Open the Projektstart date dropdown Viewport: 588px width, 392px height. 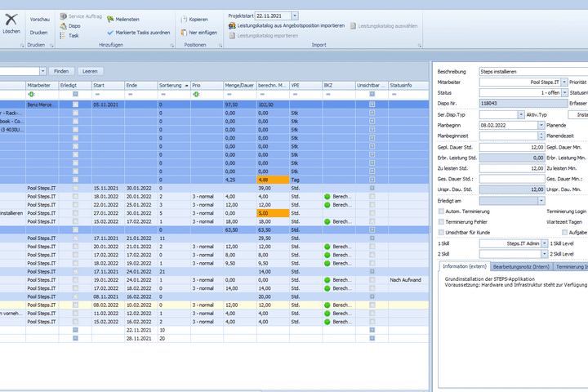(x=294, y=16)
